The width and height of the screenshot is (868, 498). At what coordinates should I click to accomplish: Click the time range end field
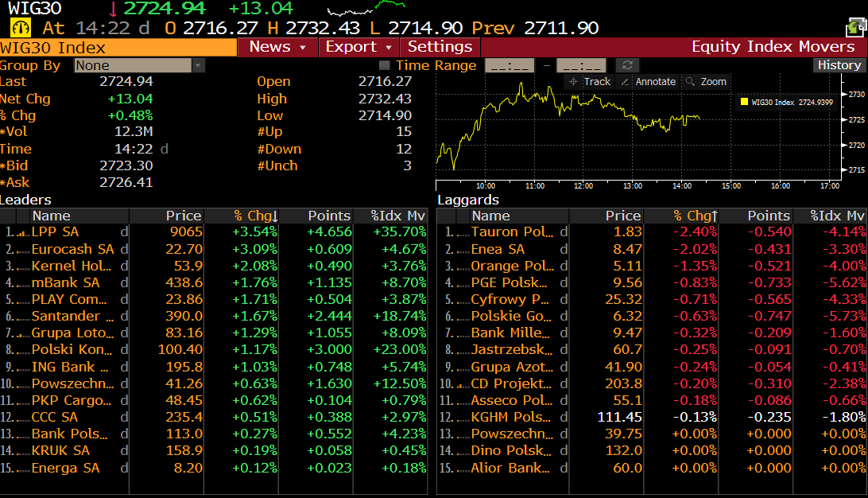(x=581, y=65)
